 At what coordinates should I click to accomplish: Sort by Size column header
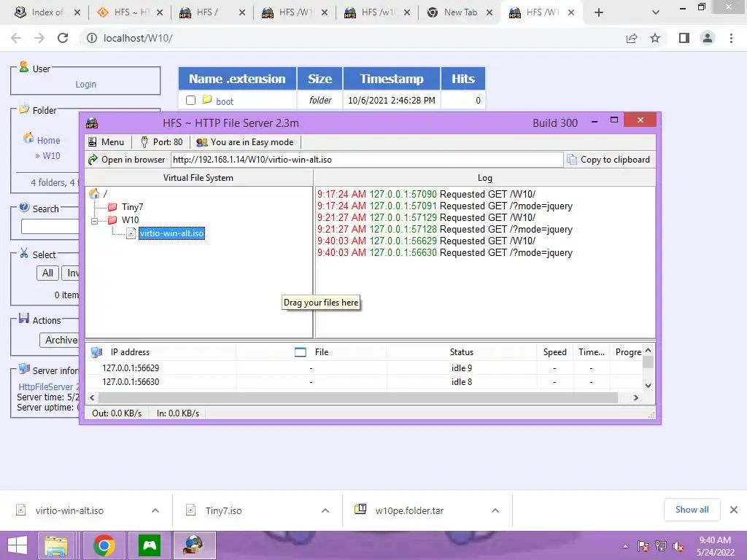pos(320,79)
